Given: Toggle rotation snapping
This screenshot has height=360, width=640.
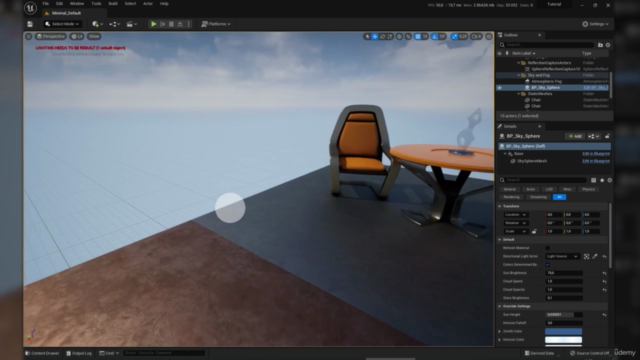Looking at the screenshot, I should 435,37.
